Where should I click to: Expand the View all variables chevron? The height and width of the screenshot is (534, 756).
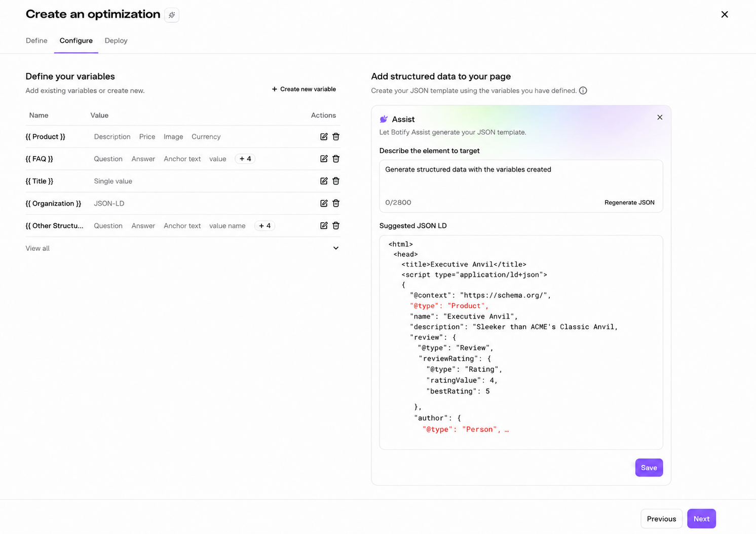click(336, 248)
